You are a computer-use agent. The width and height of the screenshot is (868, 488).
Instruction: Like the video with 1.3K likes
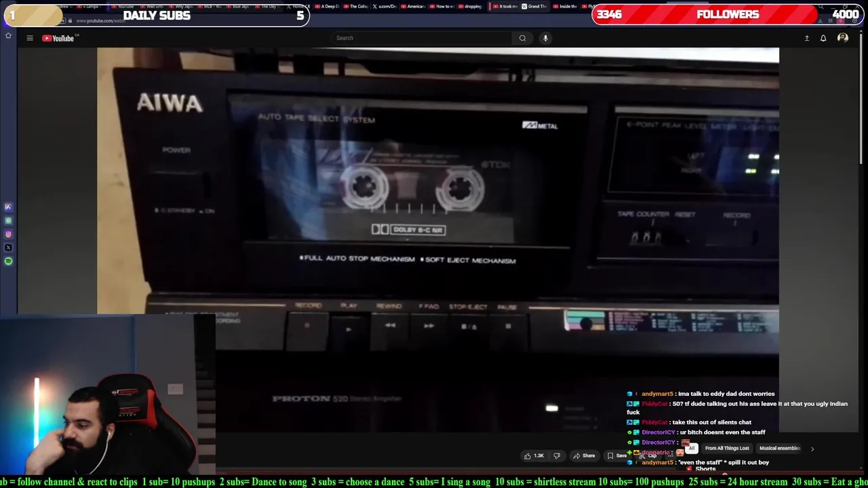[534, 455]
